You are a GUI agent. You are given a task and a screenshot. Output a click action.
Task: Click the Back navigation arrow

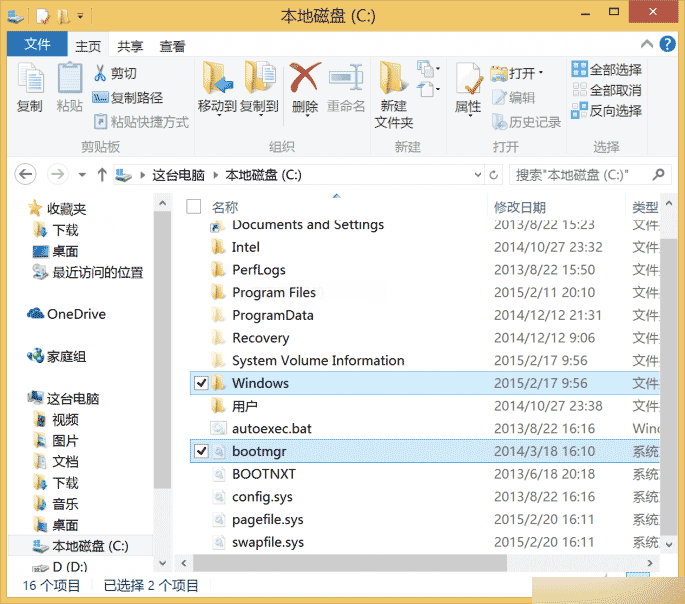click(x=25, y=175)
